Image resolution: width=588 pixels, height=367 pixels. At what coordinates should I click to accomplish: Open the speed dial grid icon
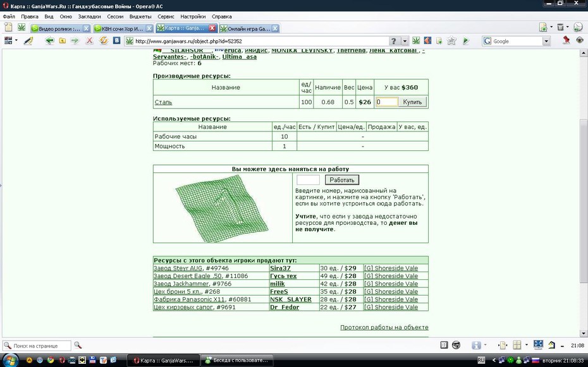coord(8,40)
